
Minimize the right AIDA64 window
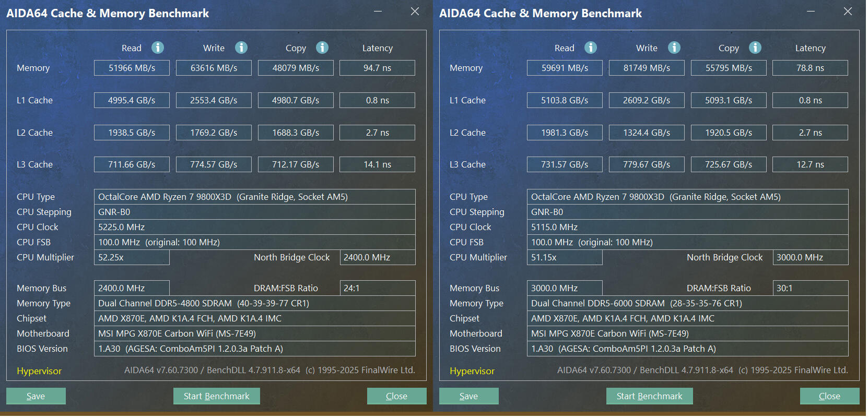click(811, 11)
